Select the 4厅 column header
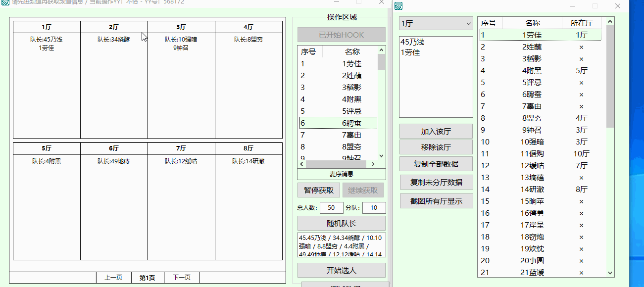 click(x=248, y=27)
